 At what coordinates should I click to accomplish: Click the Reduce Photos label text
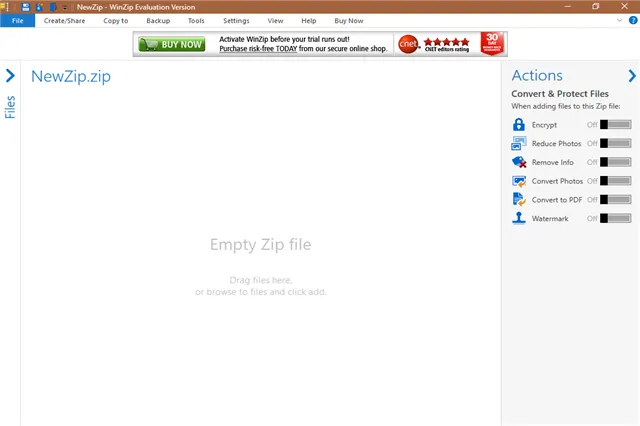click(556, 144)
